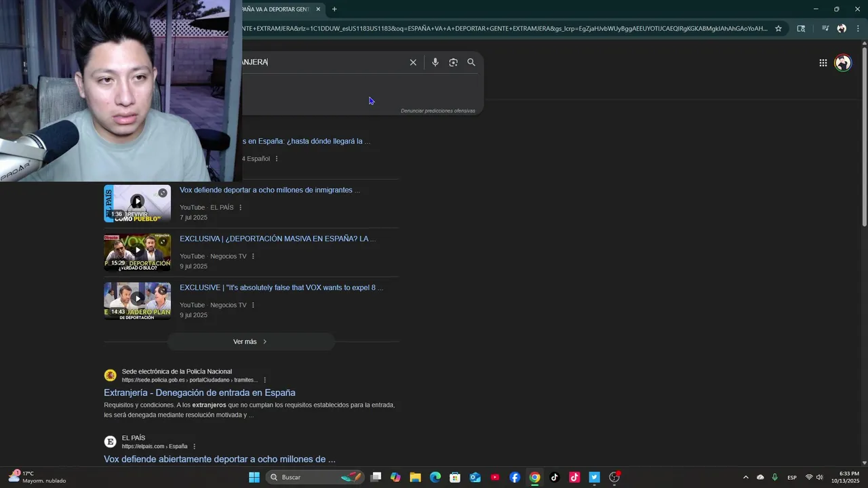This screenshot has width=868, height=488.
Task: Open the Chrome three-dot menu
Action: click(x=858, y=28)
